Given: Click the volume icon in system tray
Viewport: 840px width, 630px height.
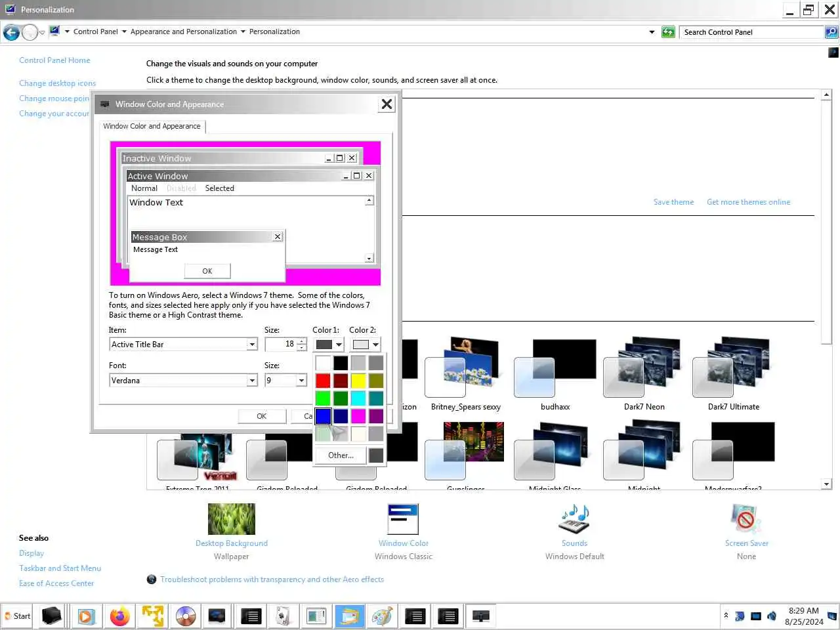Looking at the screenshot, I should coord(772,616).
